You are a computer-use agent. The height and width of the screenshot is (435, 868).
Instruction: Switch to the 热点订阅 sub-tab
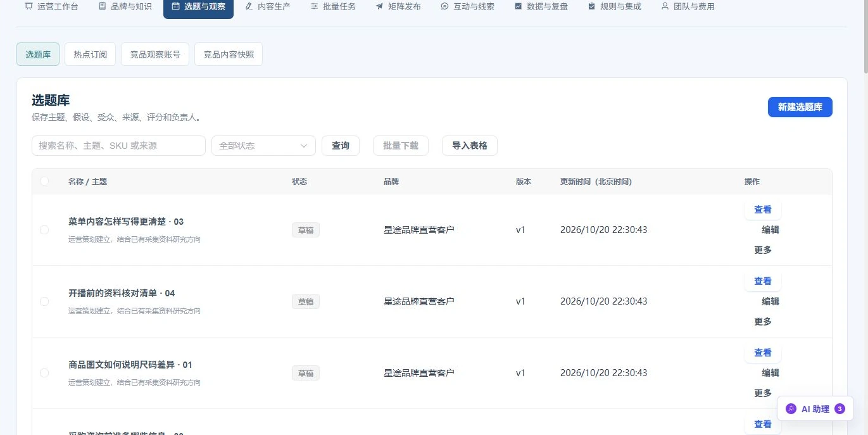(90, 54)
